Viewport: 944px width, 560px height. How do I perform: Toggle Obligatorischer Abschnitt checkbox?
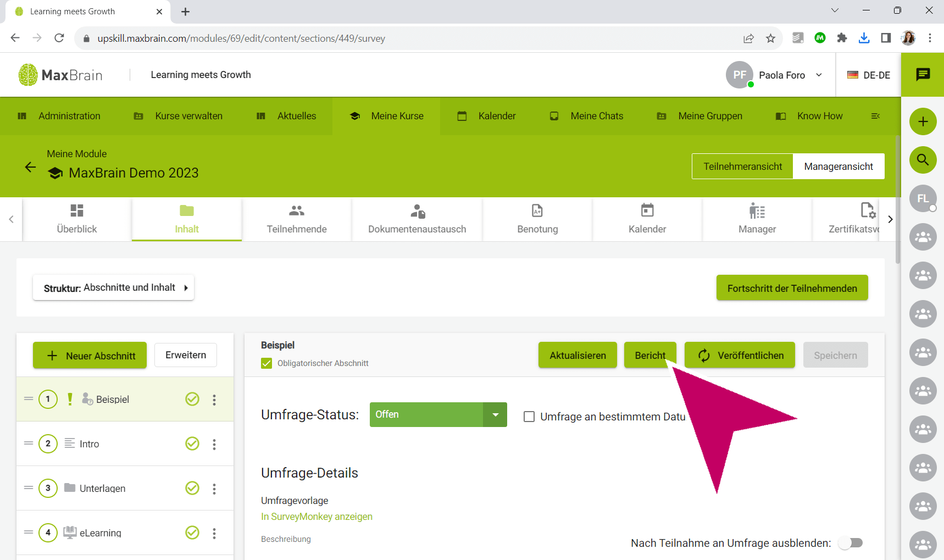point(266,363)
